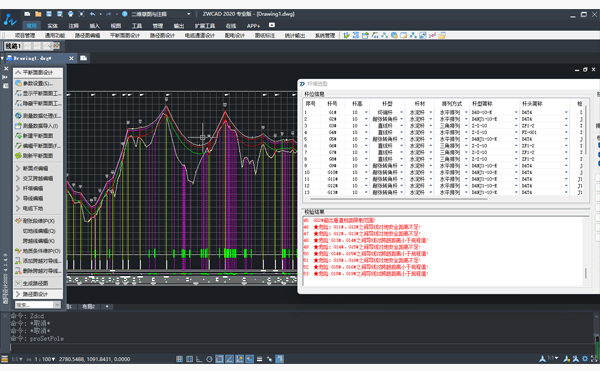This screenshot has height=371, width=600.
Task: Undo the last action with the arrow icon
Action: coord(93,14)
